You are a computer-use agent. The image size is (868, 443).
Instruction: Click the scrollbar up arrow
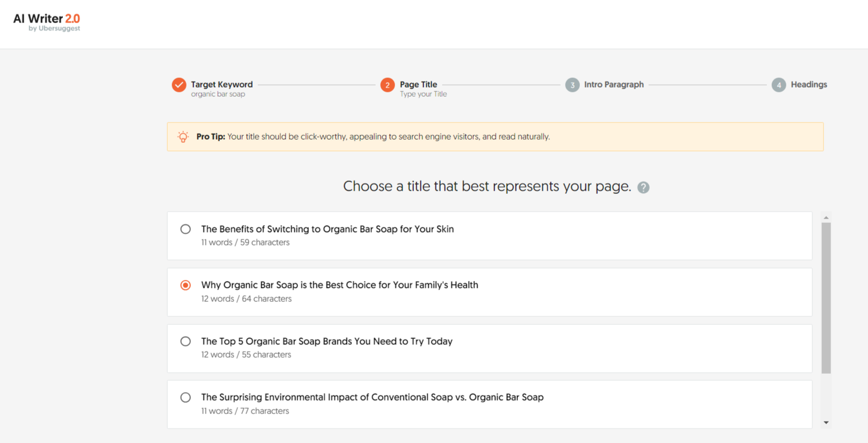click(826, 217)
